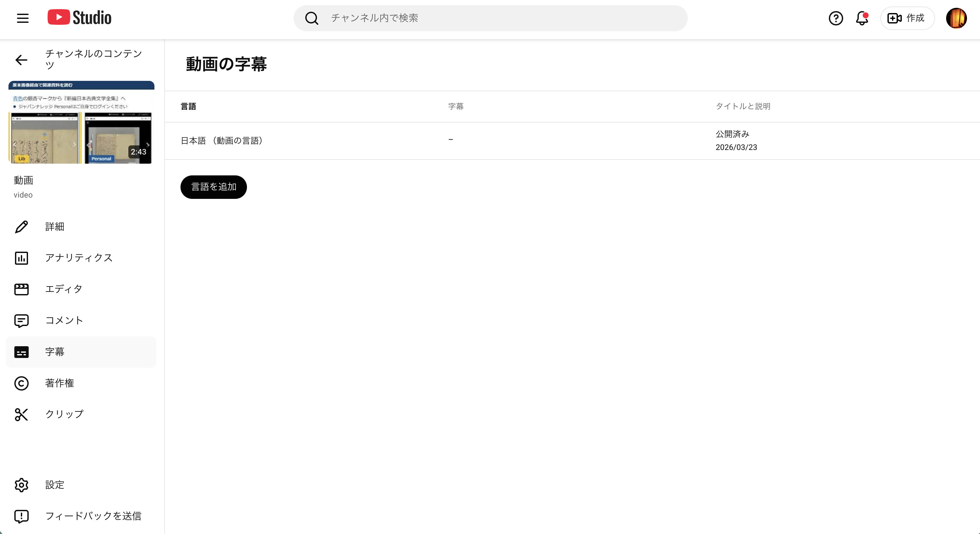Click the 言語を追加 button
Image resolution: width=980 pixels, height=534 pixels.
[x=213, y=187]
